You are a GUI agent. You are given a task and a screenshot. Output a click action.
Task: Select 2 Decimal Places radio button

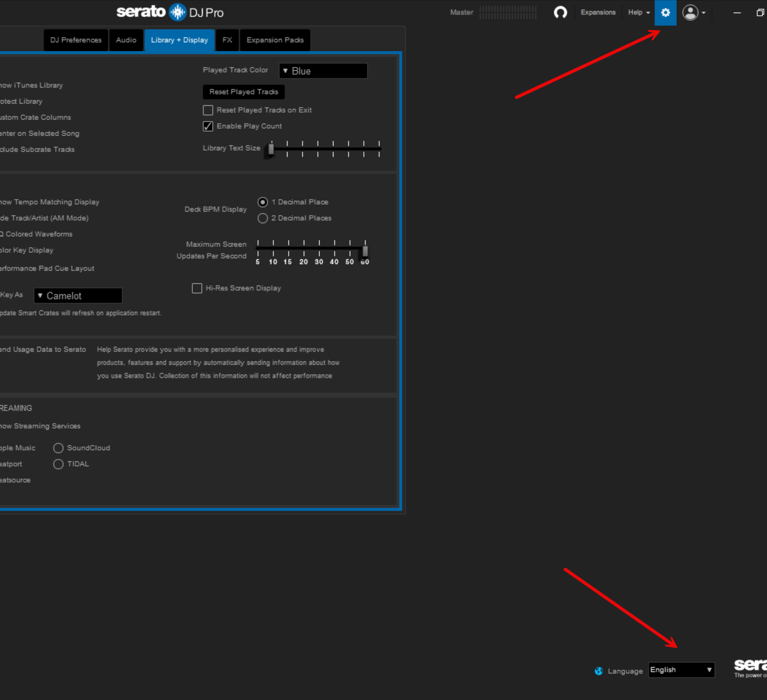pos(262,219)
